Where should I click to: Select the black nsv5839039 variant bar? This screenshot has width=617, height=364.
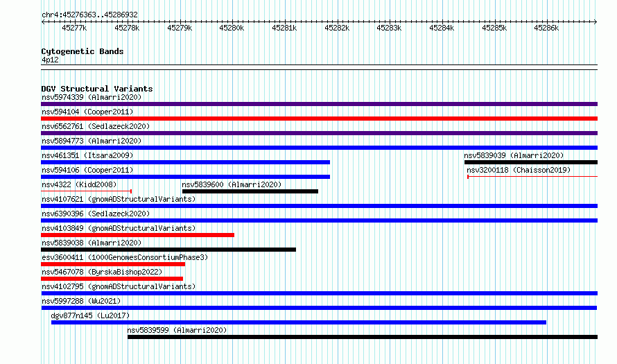531,162
